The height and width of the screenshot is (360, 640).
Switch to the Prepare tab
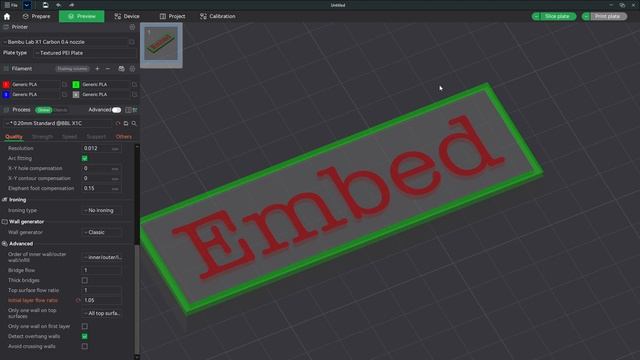(x=36, y=16)
